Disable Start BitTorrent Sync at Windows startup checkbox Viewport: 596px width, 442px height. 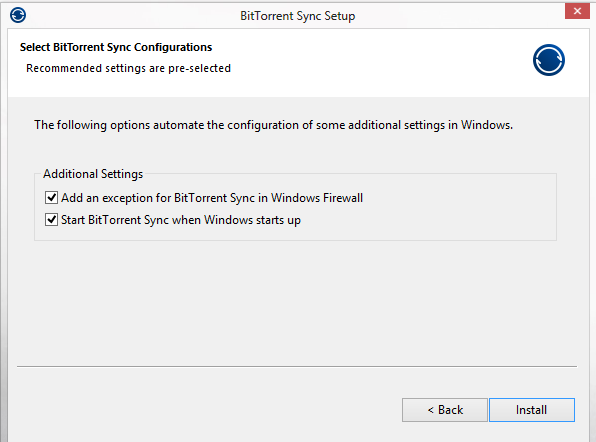point(51,220)
